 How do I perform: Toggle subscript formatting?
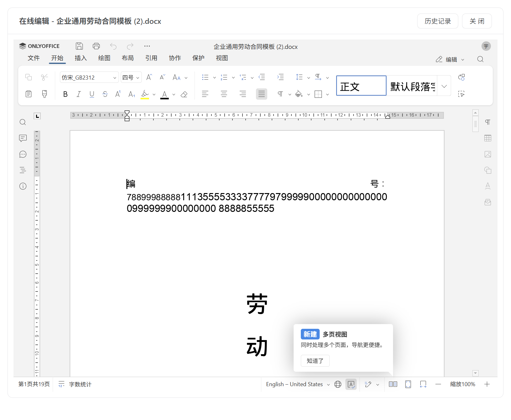coord(132,94)
